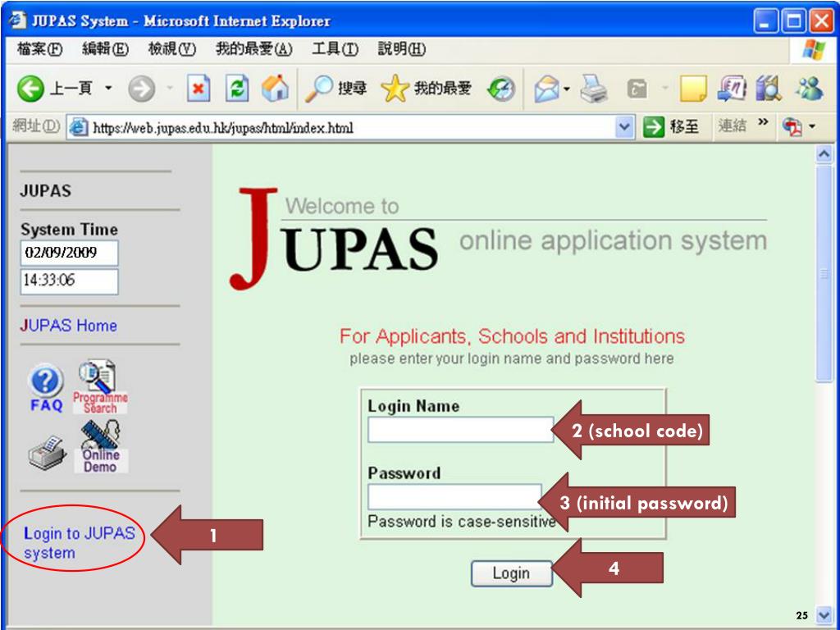
Task: Expand the Back button history dropdown arrow
Action: 108,89
